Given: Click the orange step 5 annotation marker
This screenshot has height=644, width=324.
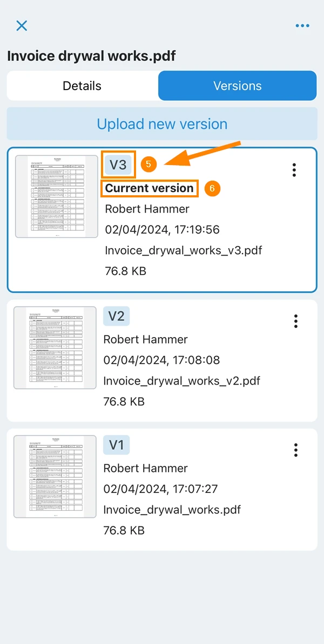Looking at the screenshot, I should tap(148, 165).
